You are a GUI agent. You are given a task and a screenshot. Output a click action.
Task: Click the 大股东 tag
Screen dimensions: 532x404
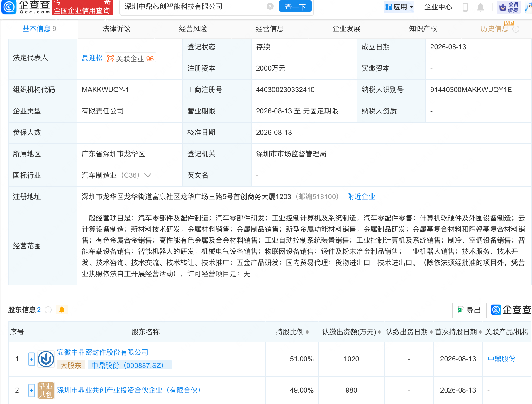[x=71, y=365]
